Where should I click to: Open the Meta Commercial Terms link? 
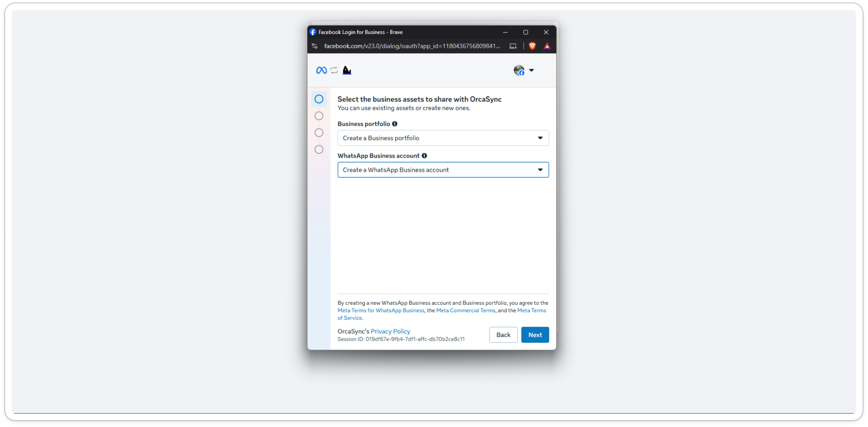point(466,311)
